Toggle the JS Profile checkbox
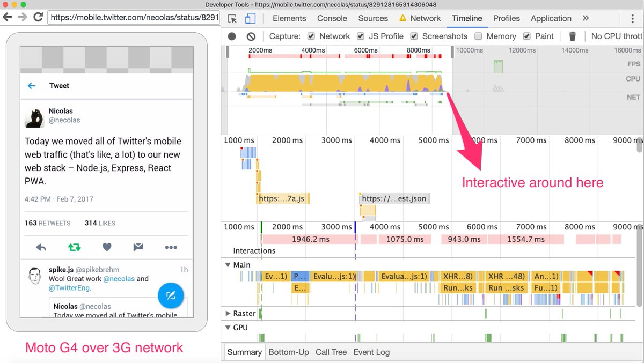644x363 pixels. tap(361, 36)
